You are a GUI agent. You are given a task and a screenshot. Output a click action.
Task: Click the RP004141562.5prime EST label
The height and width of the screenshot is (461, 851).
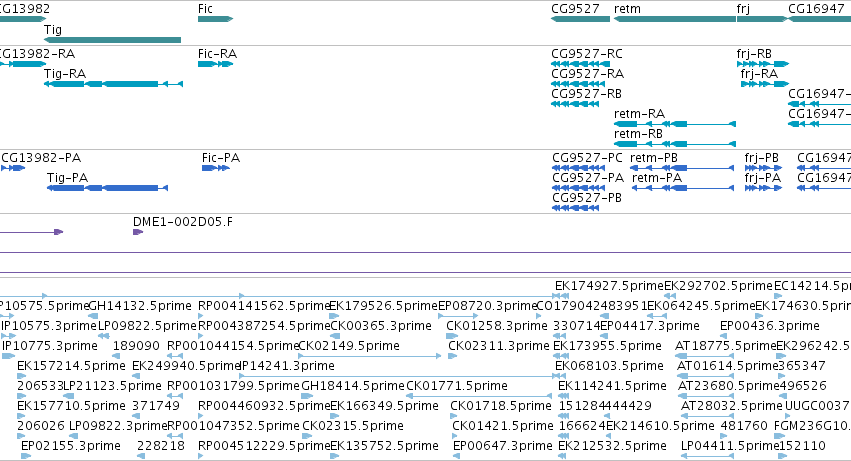click(264, 306)
